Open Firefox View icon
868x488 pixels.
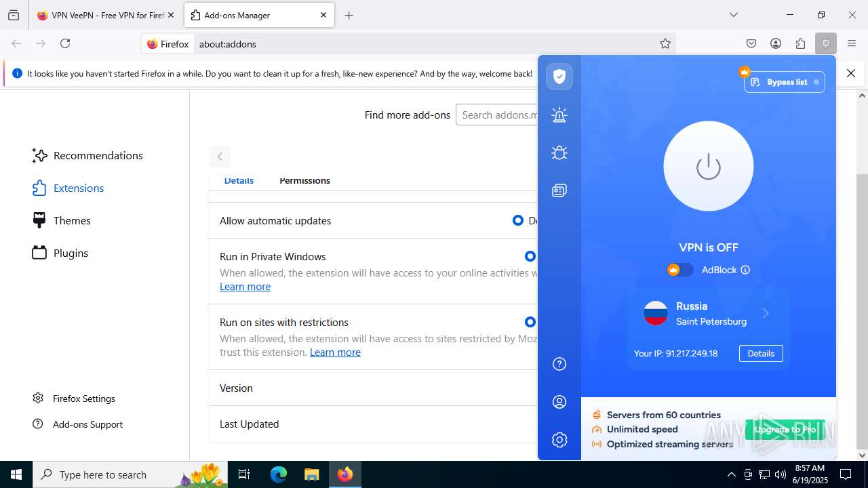click(14, 16)
